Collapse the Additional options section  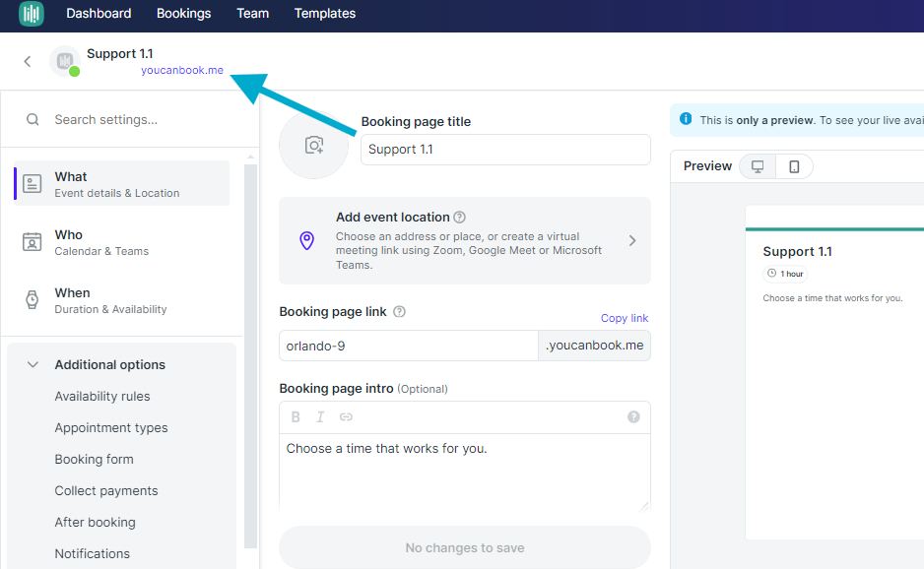33,364
